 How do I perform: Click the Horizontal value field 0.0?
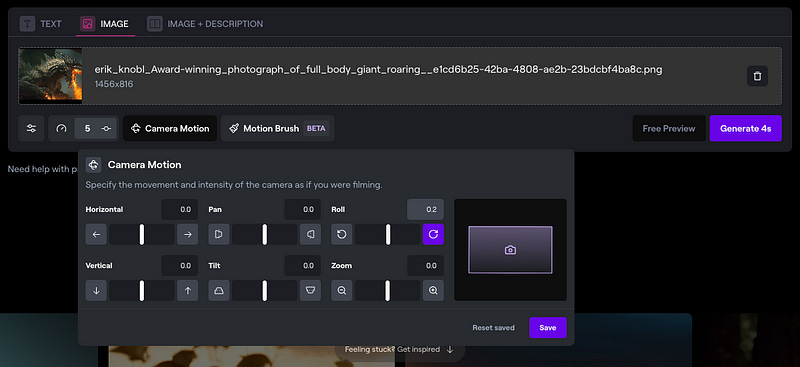tap(180, 209)
